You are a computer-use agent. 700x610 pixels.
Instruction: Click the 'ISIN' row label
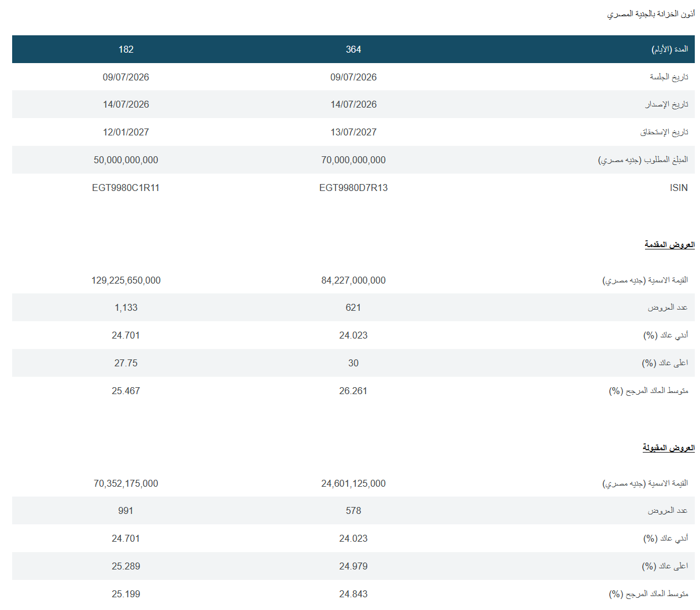click(679, 188)
